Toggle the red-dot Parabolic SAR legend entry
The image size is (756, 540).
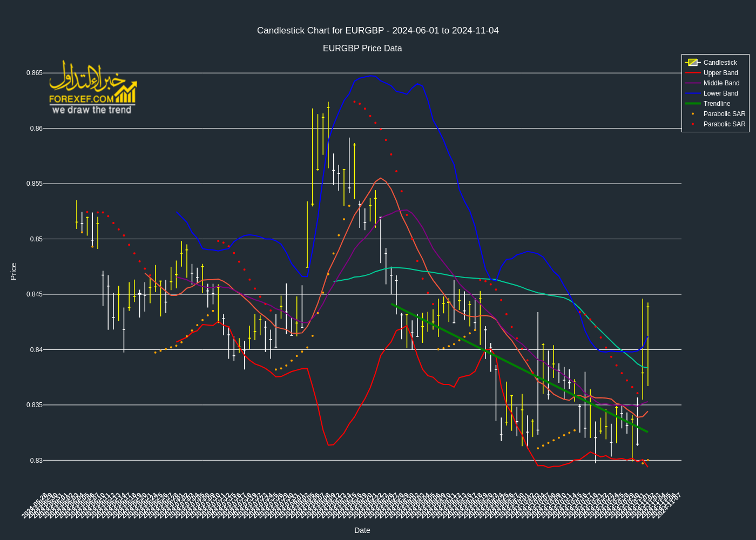point(715,124)
